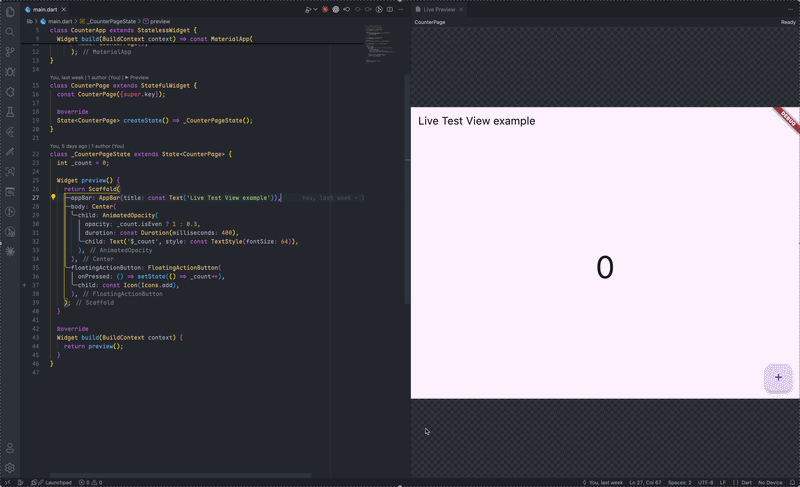Open the Live Preview panel more actions
The image size is (800, 487).
click(x=791, y=9)
